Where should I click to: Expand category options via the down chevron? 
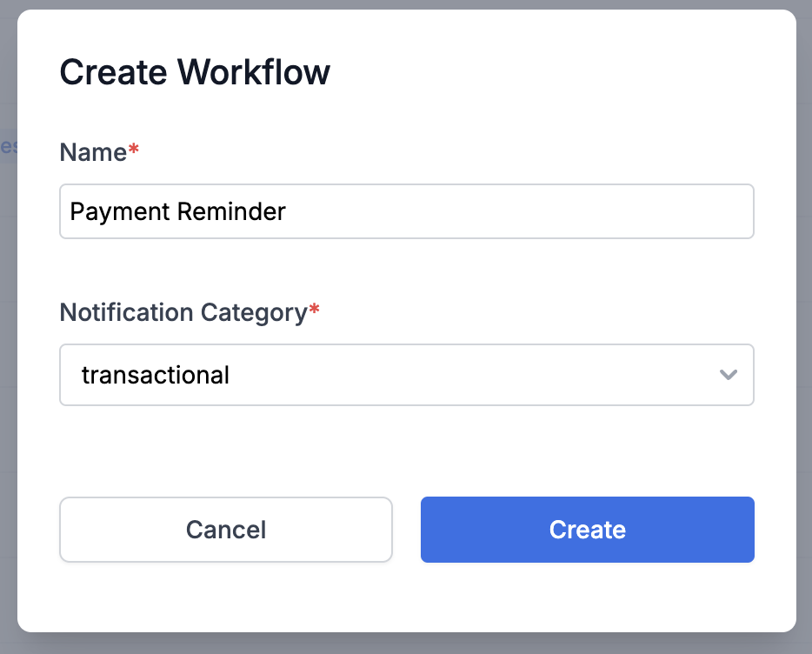729,375
